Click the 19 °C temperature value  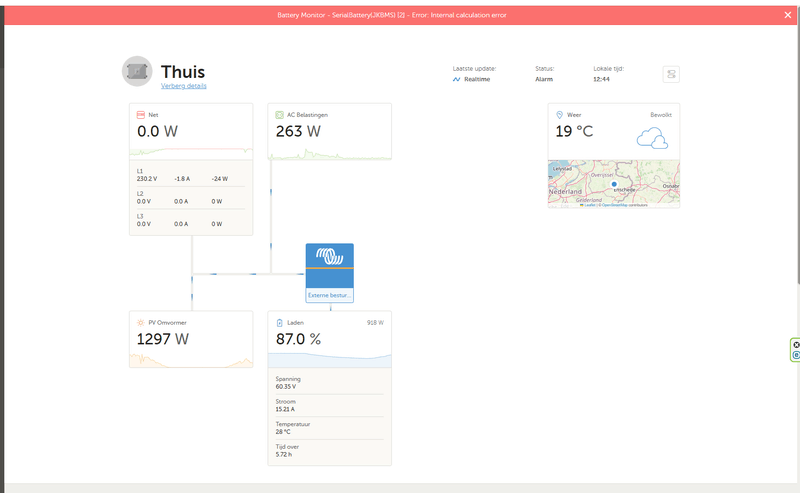(x=574, y=132)
